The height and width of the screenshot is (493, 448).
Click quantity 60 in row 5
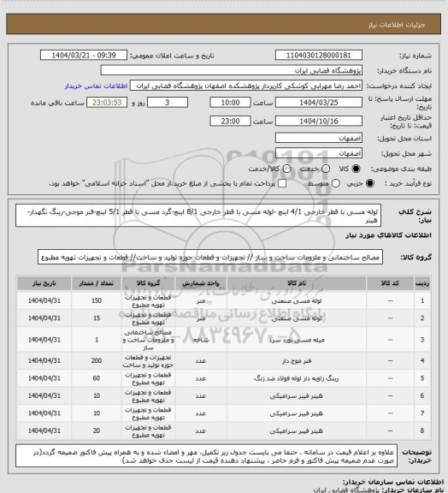pyautogui.click(x=97, y=378)
